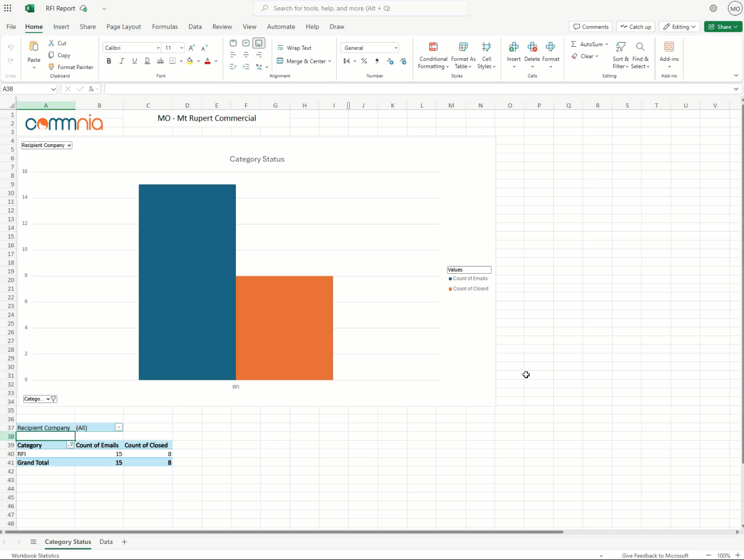Decrease font size with smaller A icon
744x560 pixels.
[x=205, y=47]
